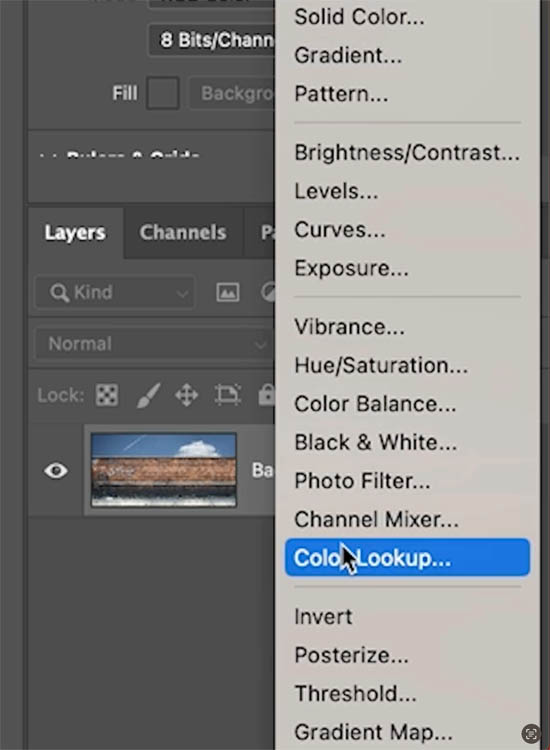Switch to the Channels tab
The image size is (550, 750).
point(183,232)
